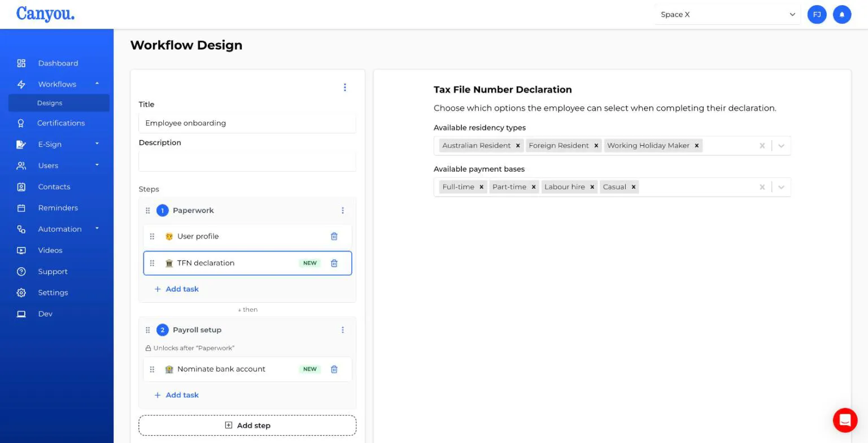
Task: Grab the Payroll setup drag handle
Action: pos(147,330)
